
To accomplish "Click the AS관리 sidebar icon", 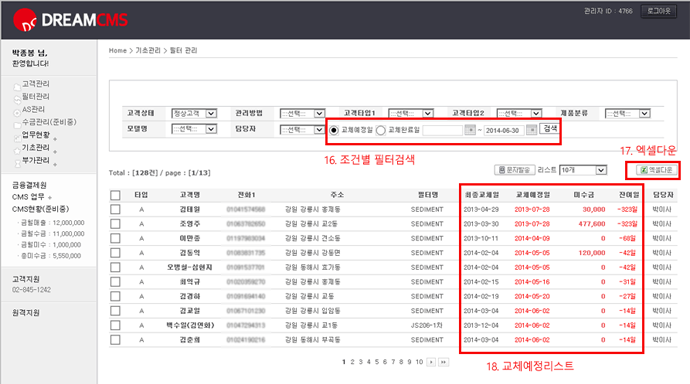I will pos(17,113).
